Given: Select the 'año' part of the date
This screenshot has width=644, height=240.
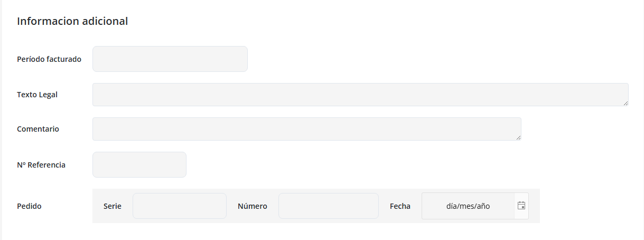Looking at the screenshot, I should [x=483, y=207].
